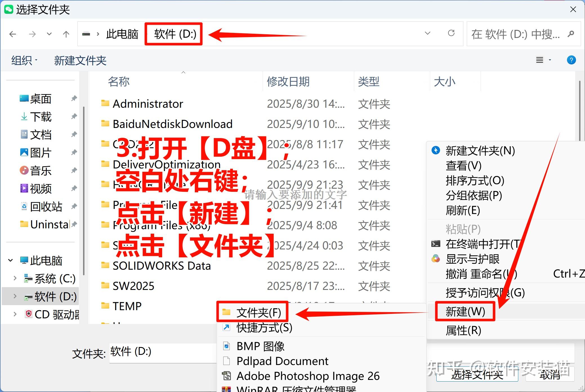Choose Pdlpad Document in the 新建 submenu
Screen dimensions: 585x392
coord(282,361)
